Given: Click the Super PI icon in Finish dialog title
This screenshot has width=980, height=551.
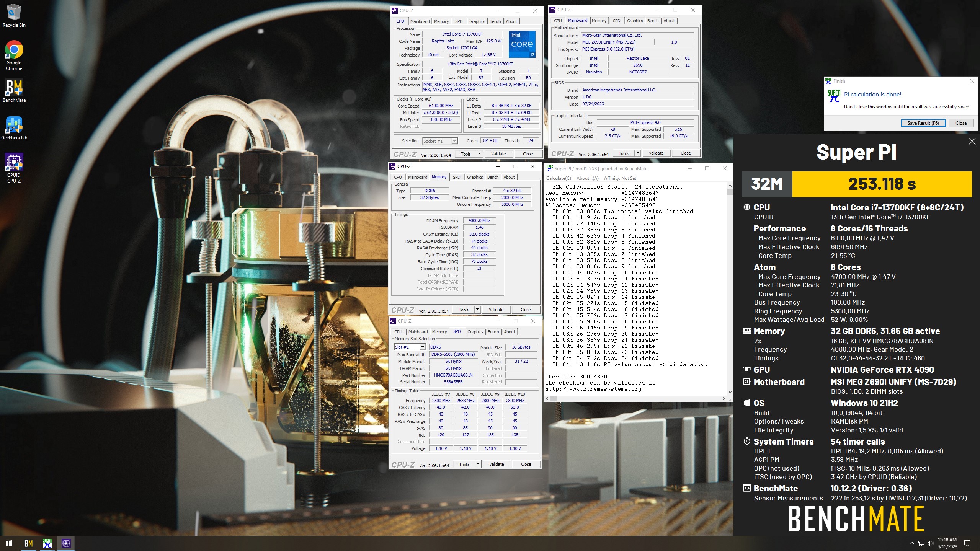Looking at the screenshot, I should pos(828,81).
